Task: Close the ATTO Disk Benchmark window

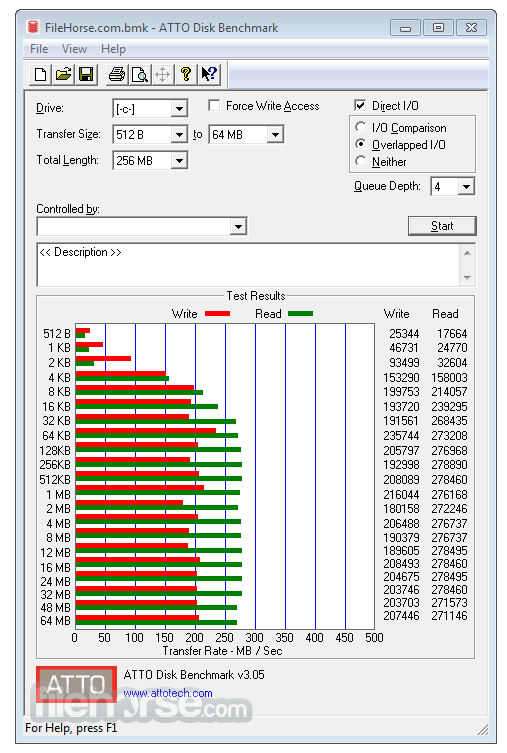Action: [x=471, y=28]
